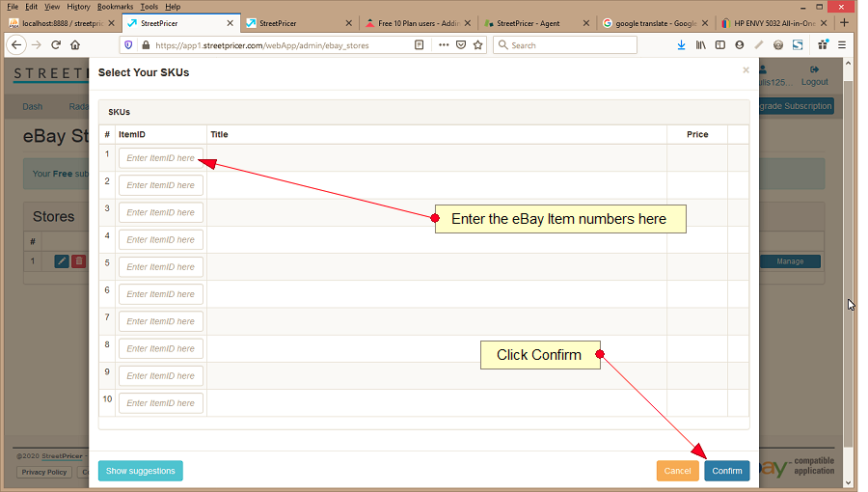Screen dimensions: 868x492
Task: Close the Select Your SKUs dialog with X
Action: (x=746, y=70)
